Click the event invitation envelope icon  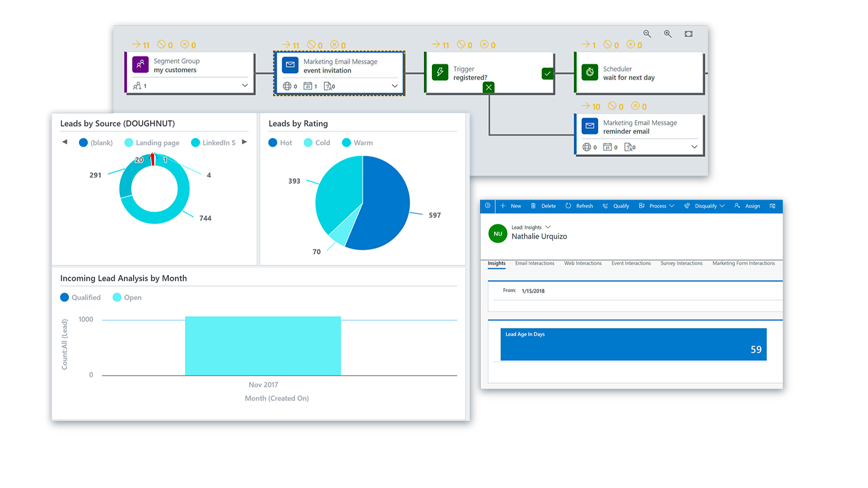[290, 65]
